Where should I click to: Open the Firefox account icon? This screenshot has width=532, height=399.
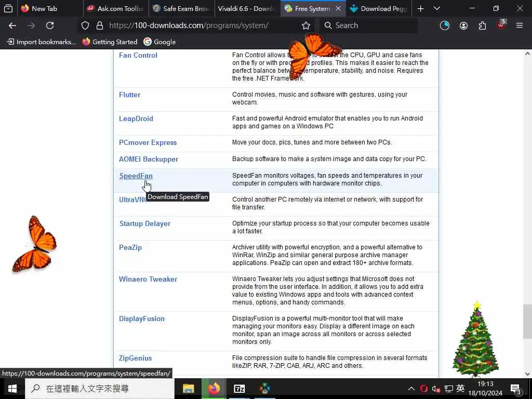[463, 25]
